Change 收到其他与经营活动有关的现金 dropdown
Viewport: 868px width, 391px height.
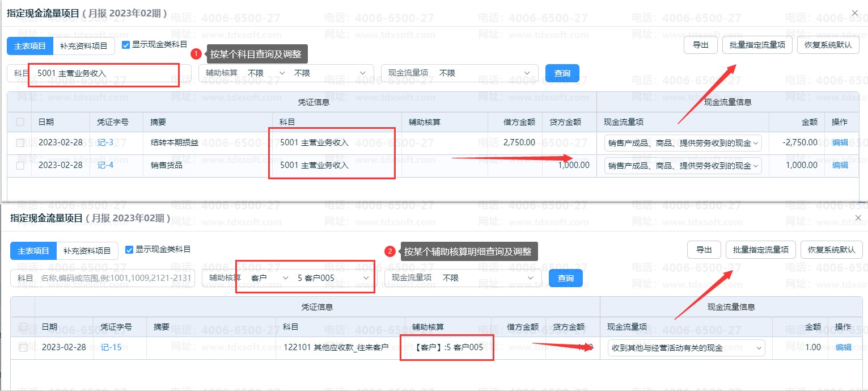click(x=686, y=348)
